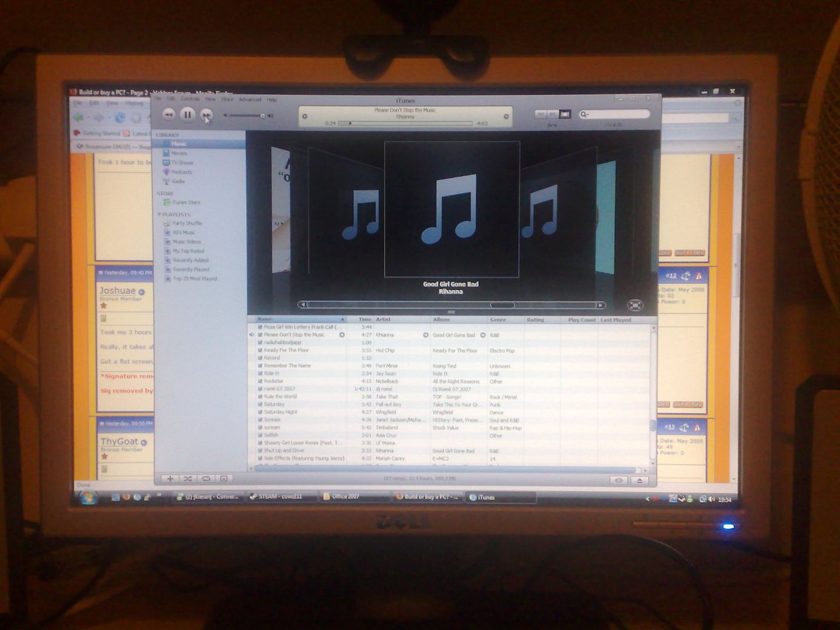Image resolution: width=840 pixels, height=630 pixels.
Task: Click the volume slider knob
Action: [262, 116]
